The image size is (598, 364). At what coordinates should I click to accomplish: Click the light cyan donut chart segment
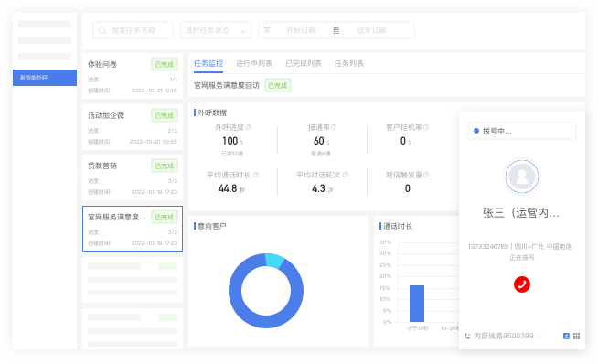tap(274, 261)
